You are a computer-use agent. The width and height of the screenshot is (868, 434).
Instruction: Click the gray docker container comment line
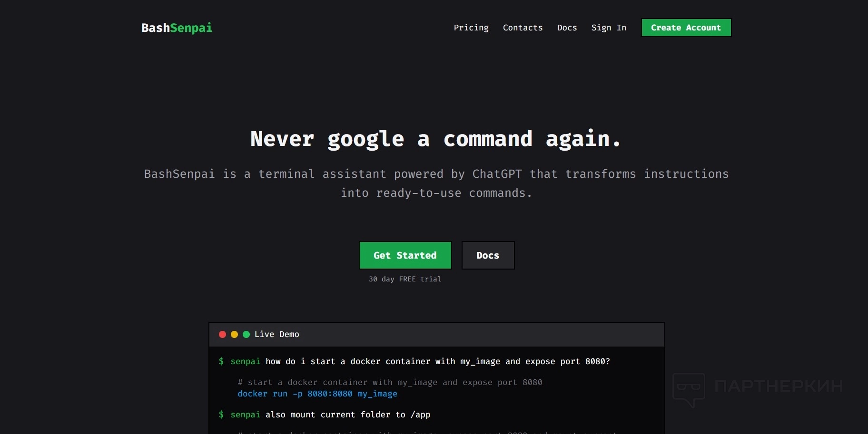(390, 383)
